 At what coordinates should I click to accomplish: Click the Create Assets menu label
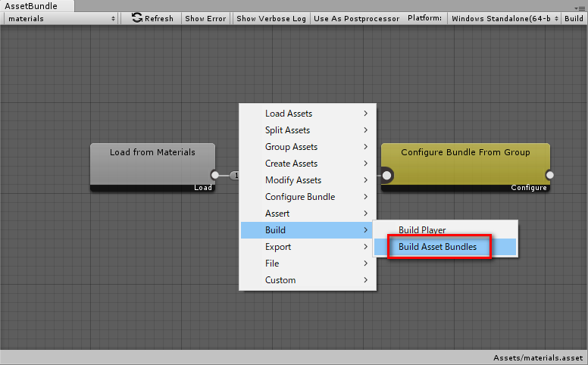[x=291, y=164]
